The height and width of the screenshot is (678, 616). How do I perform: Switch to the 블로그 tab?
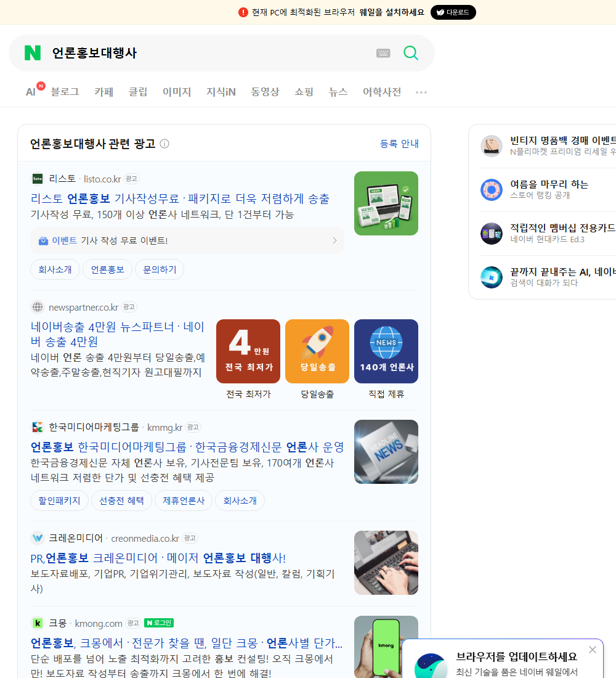point(65,92)
